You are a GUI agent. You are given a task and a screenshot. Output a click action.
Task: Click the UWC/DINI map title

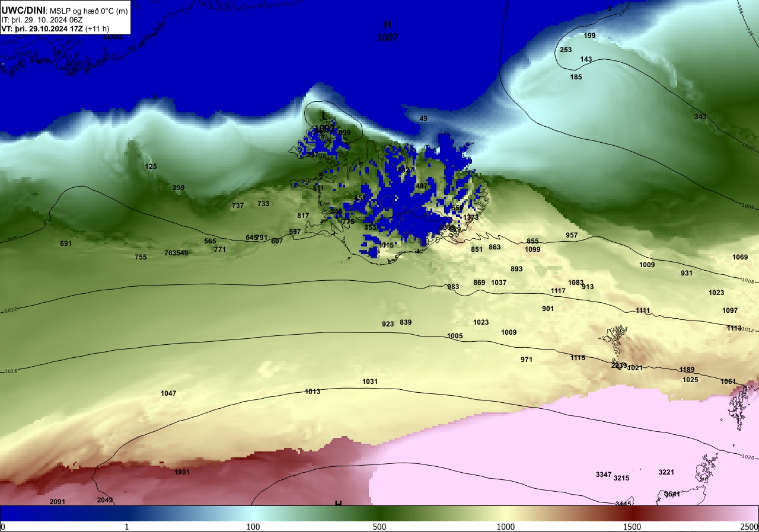[24, 9]
